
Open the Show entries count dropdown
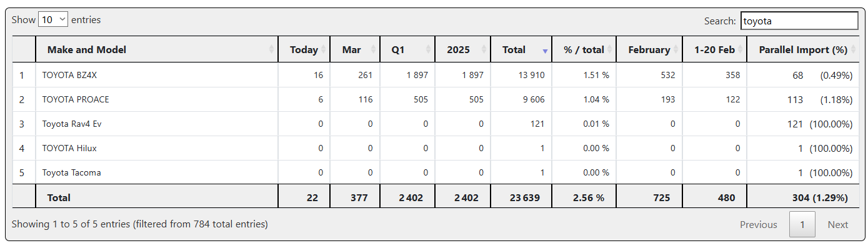pyautogui.click(x=53, y=19)
